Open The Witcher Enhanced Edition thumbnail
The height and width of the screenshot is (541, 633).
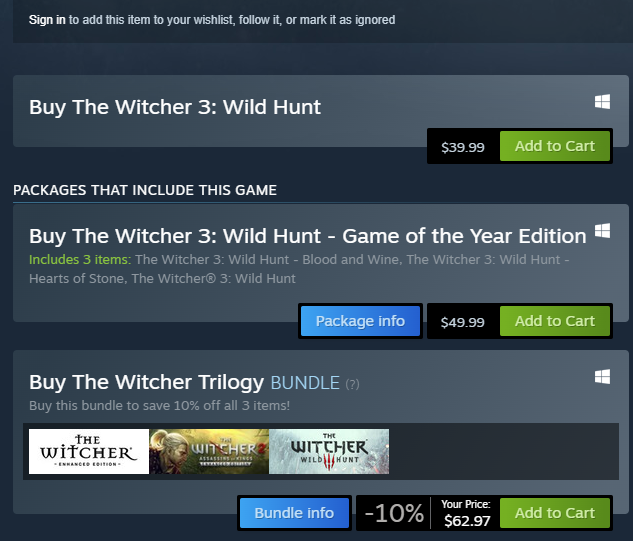tap(89, 451)
